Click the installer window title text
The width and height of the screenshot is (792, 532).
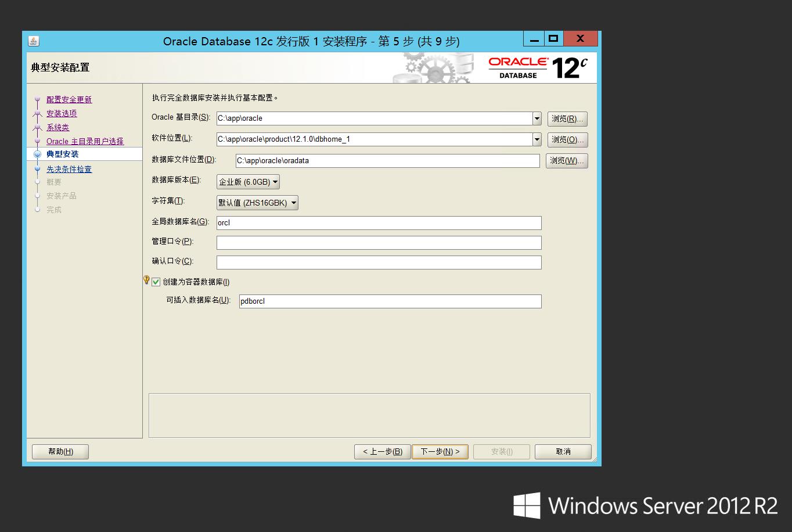coord(311,41)
